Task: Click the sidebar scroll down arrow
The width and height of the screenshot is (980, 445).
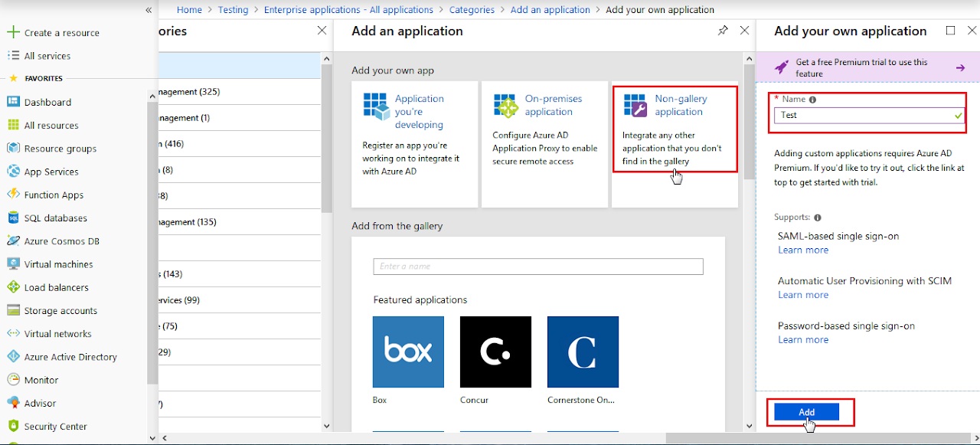Action: (x=152, y=438)
